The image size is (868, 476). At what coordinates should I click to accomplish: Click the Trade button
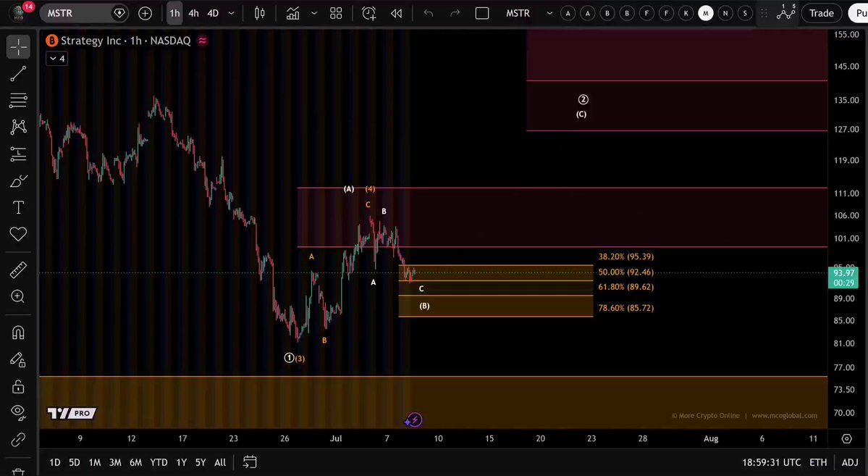[822, 13]
